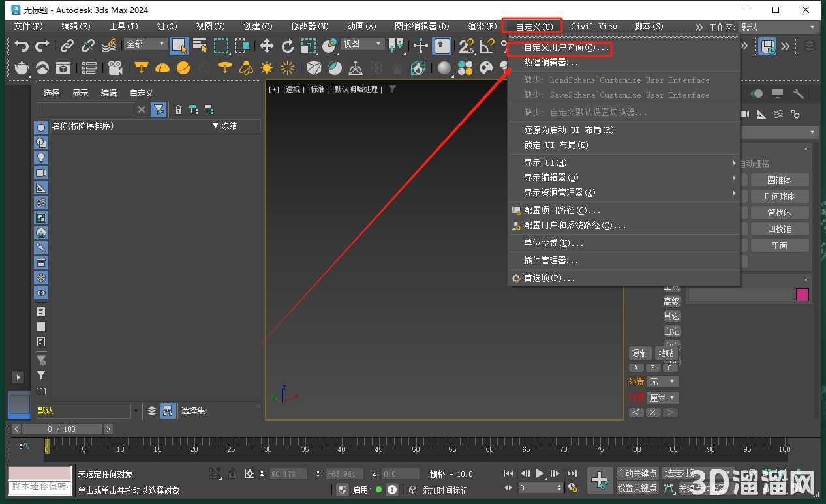Select the Move tool cross-arrows icon
826x504 pixels.
coord(267,46)
